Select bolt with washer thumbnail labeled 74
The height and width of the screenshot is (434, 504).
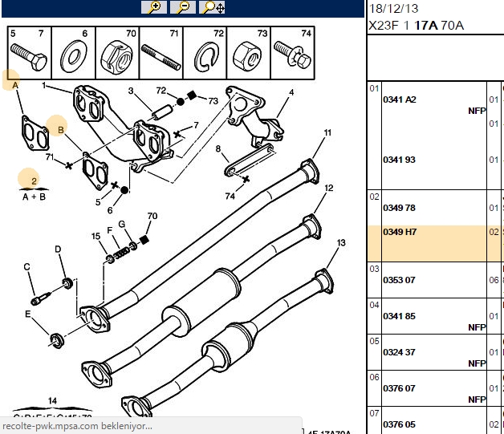tap(292, 53)
